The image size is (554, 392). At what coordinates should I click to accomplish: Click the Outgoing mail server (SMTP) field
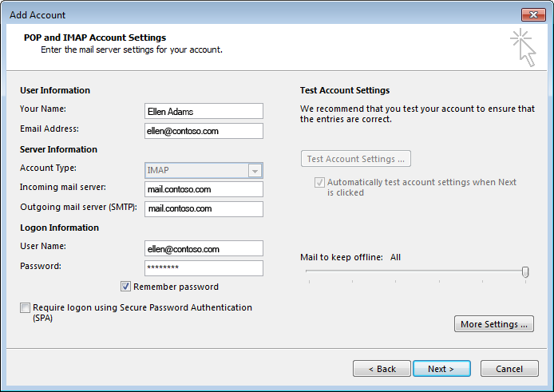pyautogui.click(x=204, y=209)
